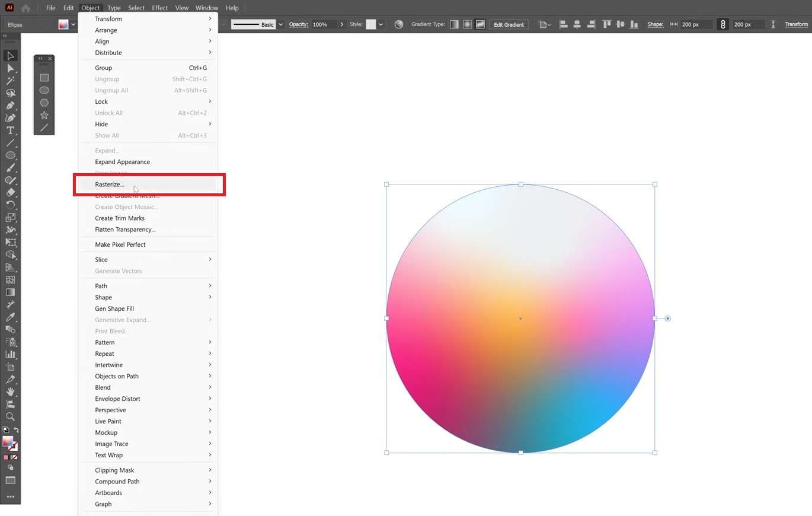Choose Create Trim Marks entry
Screen dimensions: 812x516
click(148, 218)
